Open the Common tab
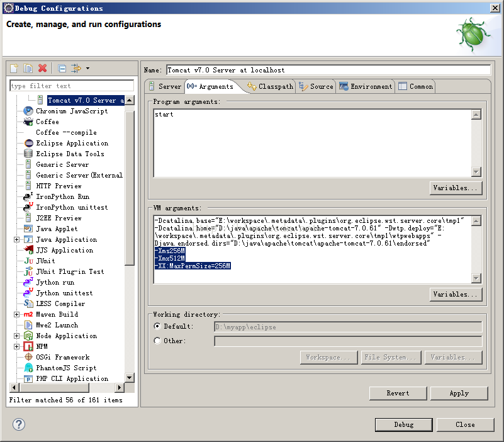The height and width of the screenshot is (442, 504). [416, 86]
